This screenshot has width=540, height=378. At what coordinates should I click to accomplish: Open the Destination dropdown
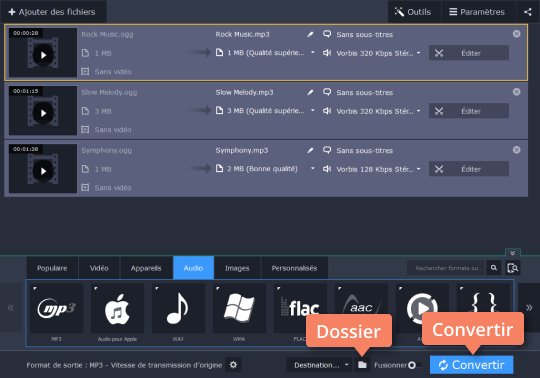point(319,365)
